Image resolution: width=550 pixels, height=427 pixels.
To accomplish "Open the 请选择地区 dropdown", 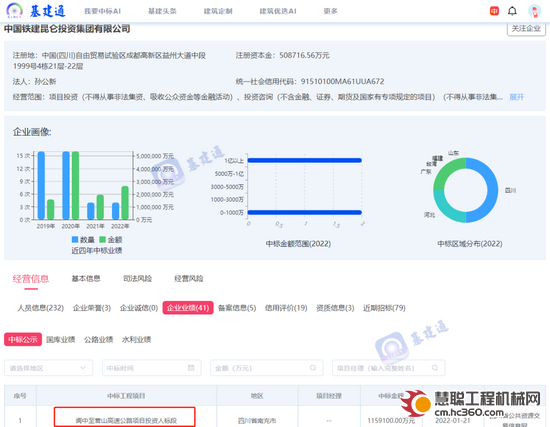I will click(48, 368).
